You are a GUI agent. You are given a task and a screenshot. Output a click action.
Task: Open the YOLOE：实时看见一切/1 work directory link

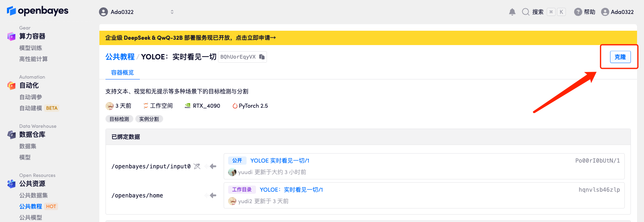click(x=291, y=190)
